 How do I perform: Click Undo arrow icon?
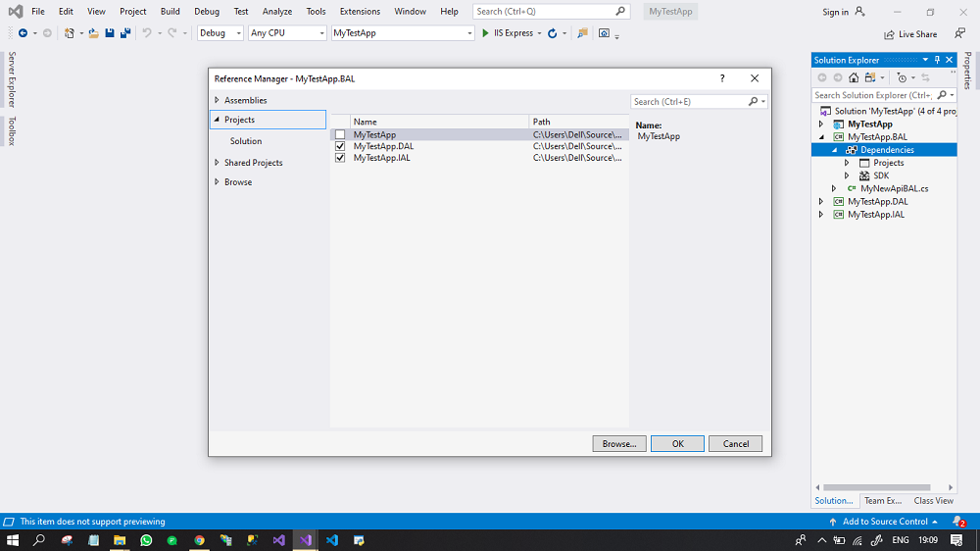(x=147, y=33)
